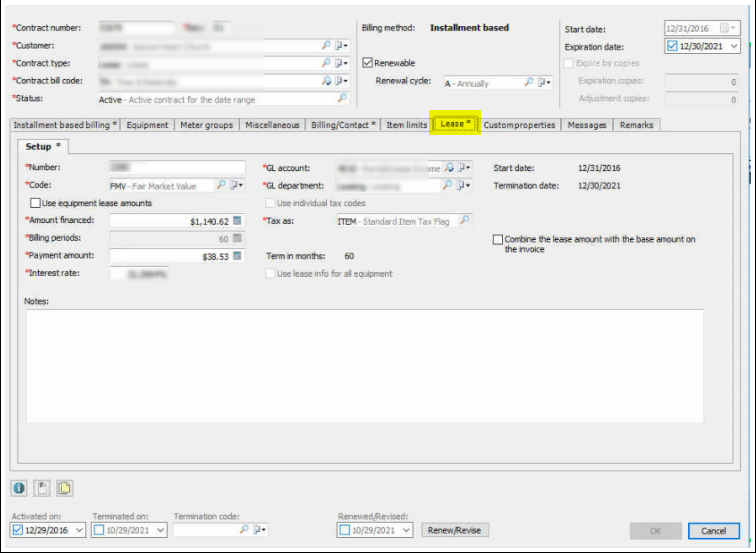Switch to the Messages tab
Image resolution: width=756 pixels, height=553 pixels.
click(x=587, y=125)
